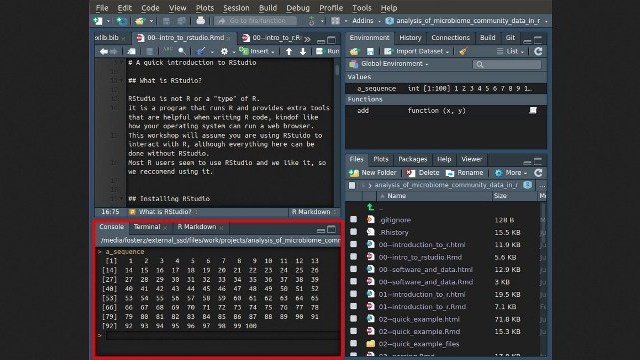Viewport: 640px width, 360px height.
Task: Click the Go to file/function field
Action: 256,21
